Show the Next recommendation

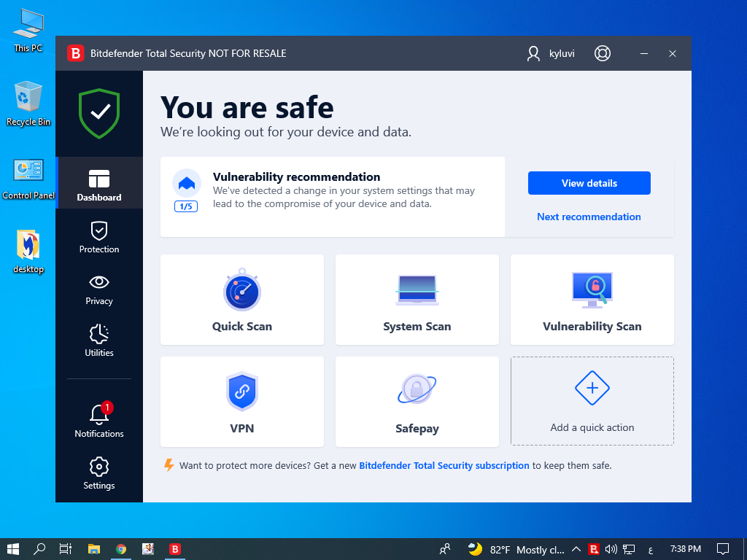(x=589, y=217)
